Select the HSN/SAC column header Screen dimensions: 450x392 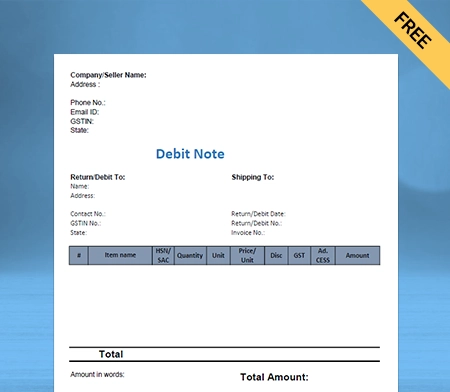click(x=163, y=255)
